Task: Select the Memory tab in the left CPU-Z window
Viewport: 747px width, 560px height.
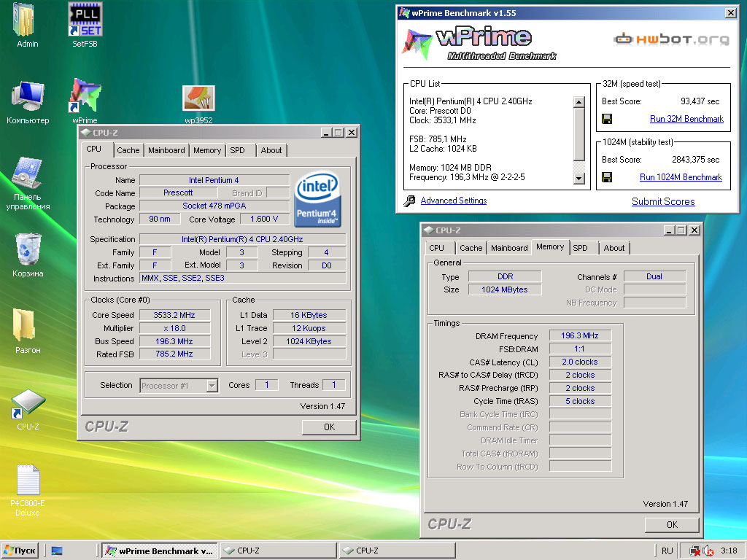Action: 206,150
